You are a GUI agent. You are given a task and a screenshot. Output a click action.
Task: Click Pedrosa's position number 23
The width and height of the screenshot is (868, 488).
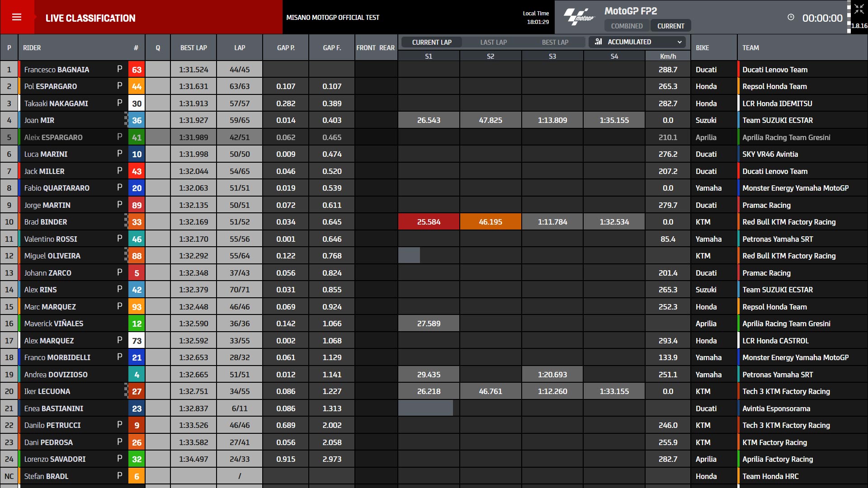point(9,442)
